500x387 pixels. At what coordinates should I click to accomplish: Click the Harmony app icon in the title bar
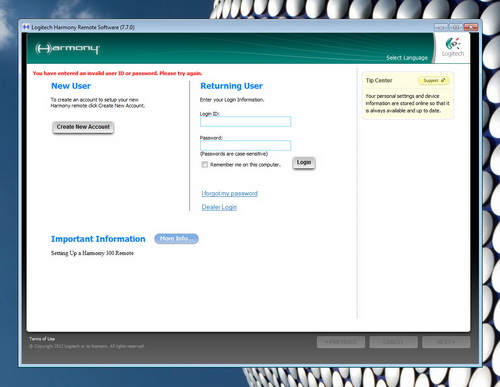coord(26,27)
